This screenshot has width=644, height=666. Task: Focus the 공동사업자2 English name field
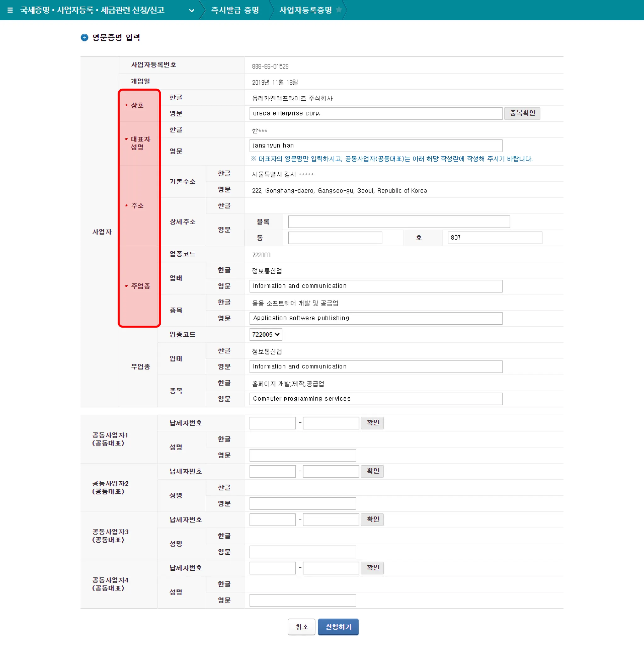(302, 504)
